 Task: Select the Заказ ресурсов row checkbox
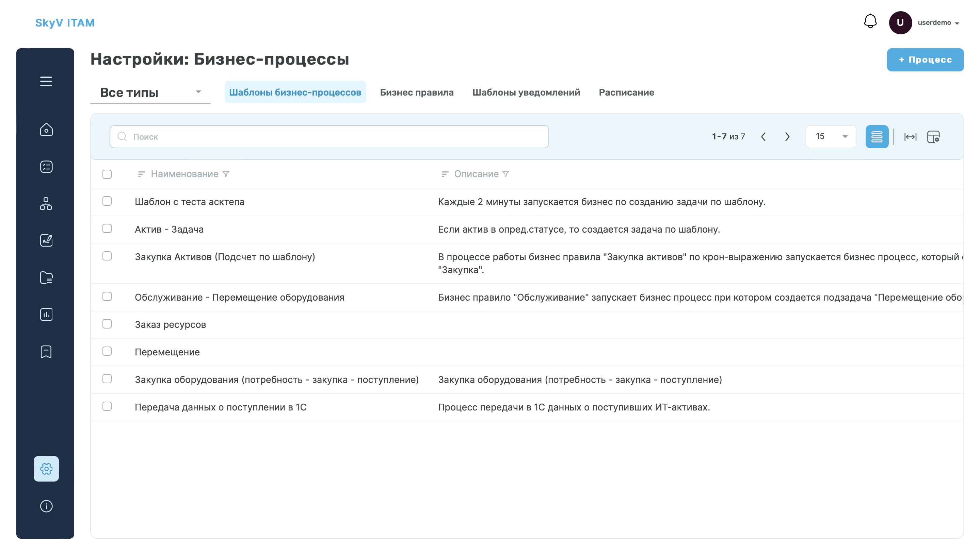pos(107,324)
